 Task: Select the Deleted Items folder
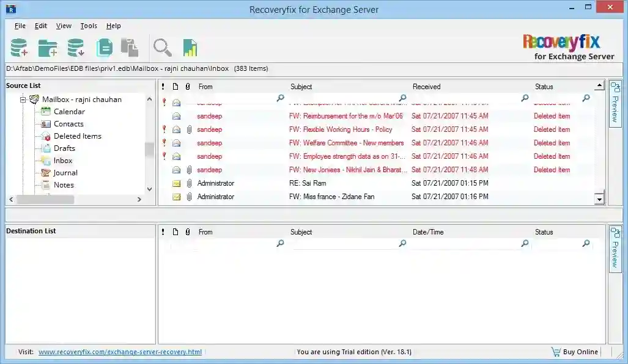tap(77, 136)
